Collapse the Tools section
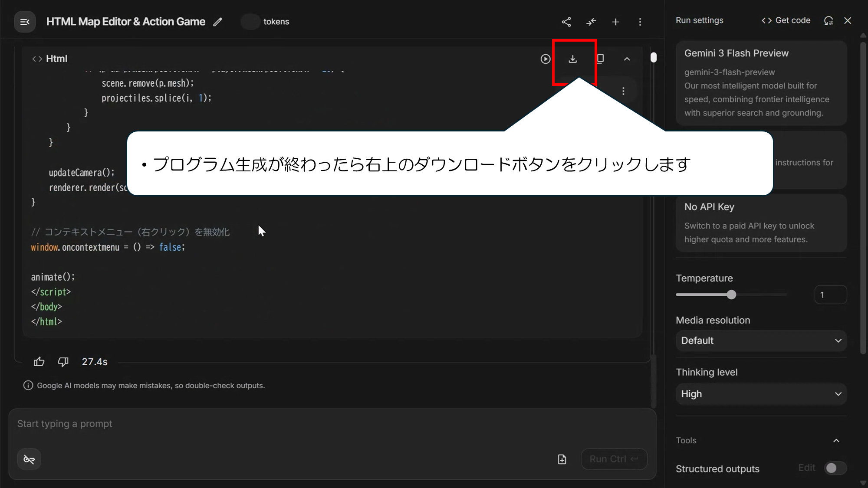The image size is (868, 488). pos(836,441)
